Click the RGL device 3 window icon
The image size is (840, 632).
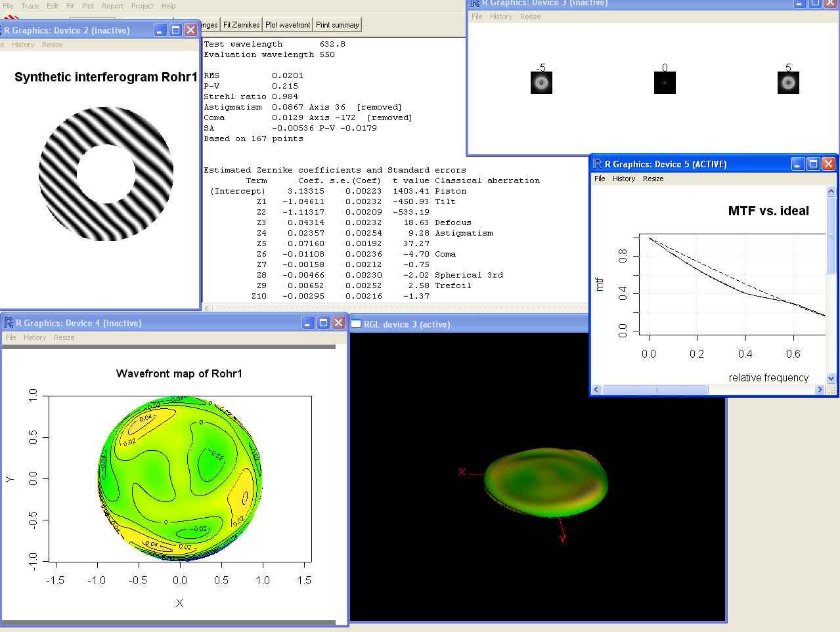coord(356,324)
